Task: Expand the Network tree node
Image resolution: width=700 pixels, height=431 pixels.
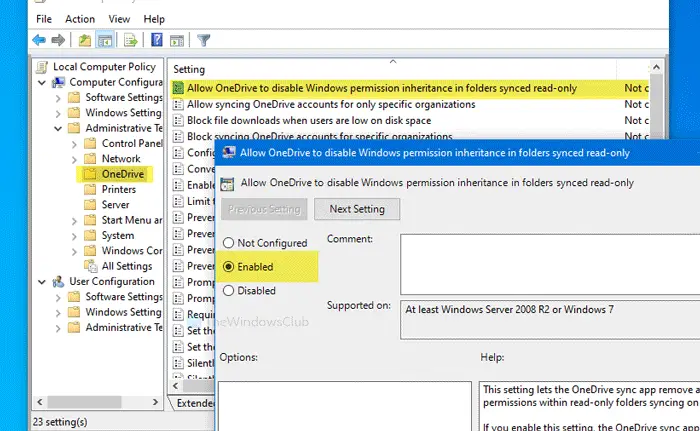Action: (x=74, y=159)
